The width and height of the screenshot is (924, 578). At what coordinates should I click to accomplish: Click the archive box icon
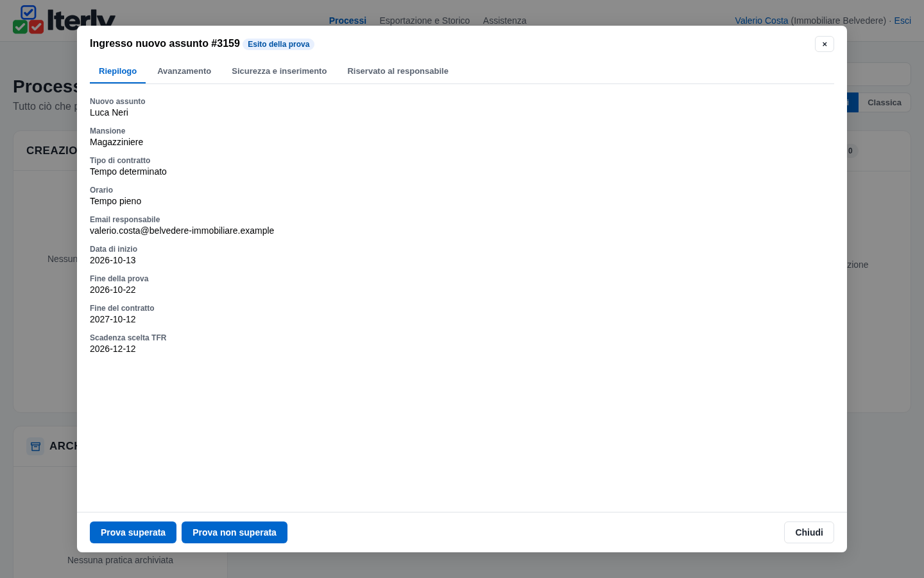click(35, 446)
